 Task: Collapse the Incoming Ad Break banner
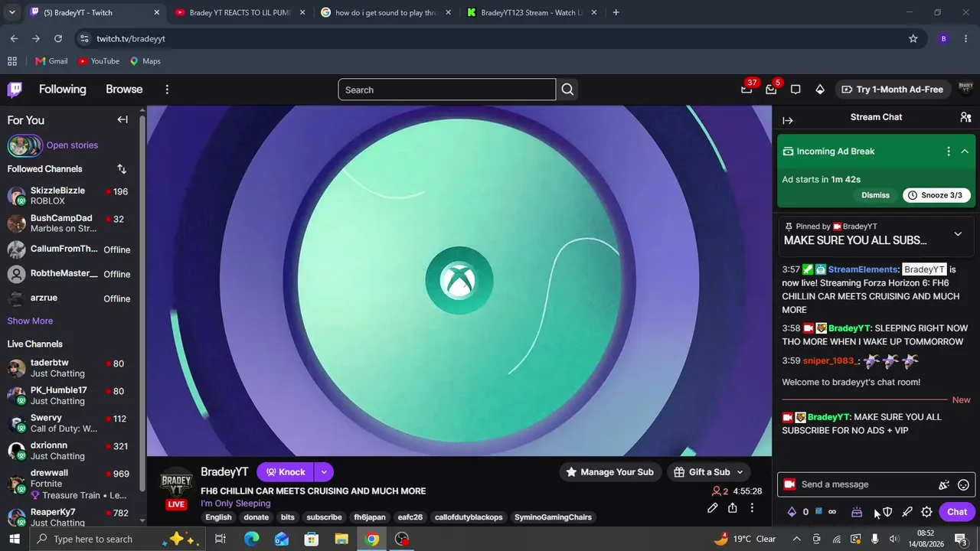(x=965, y=152)
